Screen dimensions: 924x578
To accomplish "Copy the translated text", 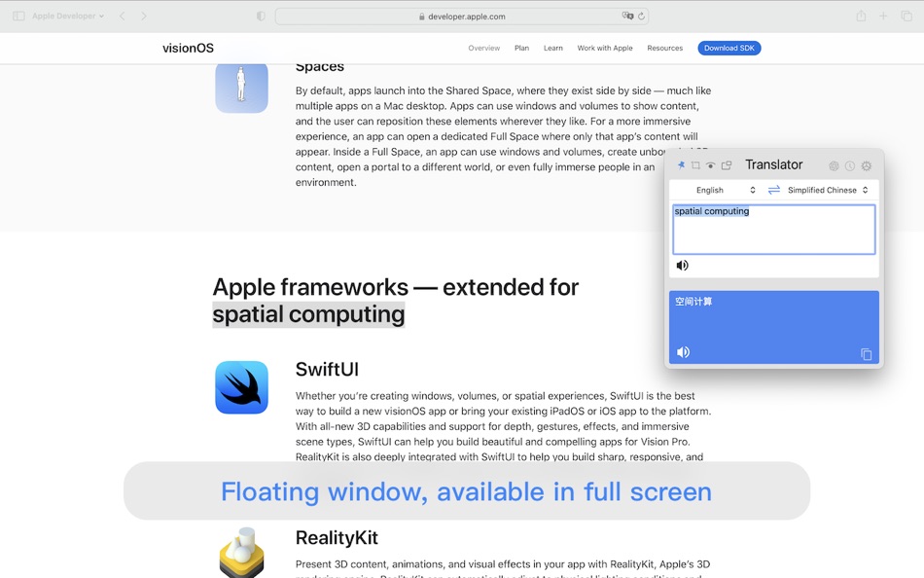I will pos(867,354).
